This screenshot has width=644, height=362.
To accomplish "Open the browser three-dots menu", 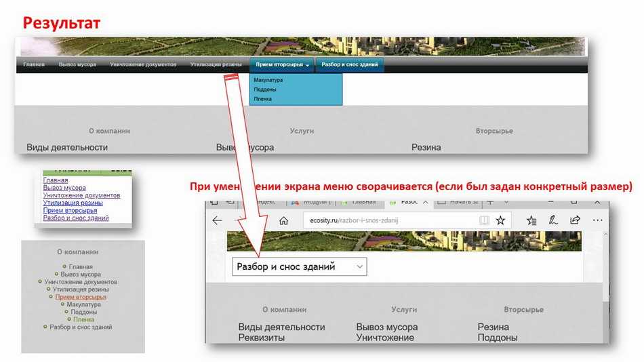I will [597, 220].
